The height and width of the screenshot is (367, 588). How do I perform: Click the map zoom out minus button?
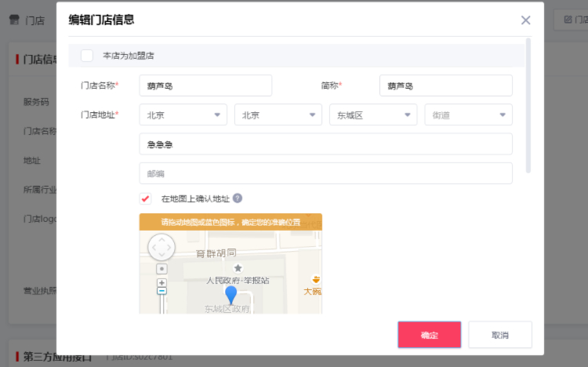click(x=162, y=291)
